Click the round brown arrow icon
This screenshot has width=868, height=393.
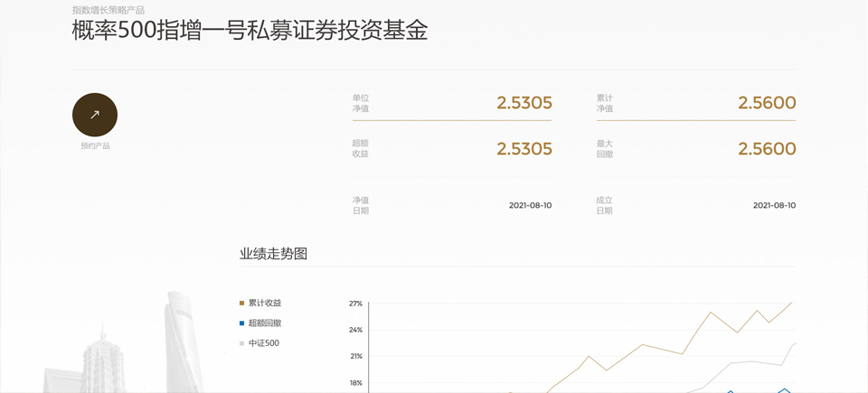pyautogui.click(x=95, y=115)
